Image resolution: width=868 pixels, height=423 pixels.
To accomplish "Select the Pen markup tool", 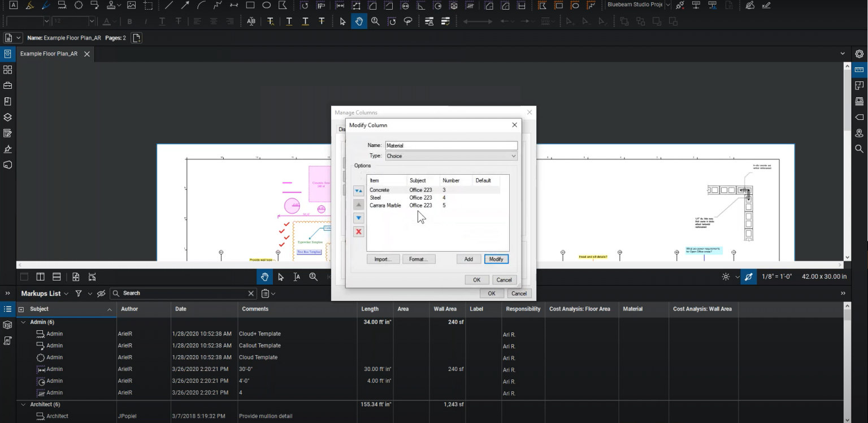I will pyautogui.click(x=45, y=5).
